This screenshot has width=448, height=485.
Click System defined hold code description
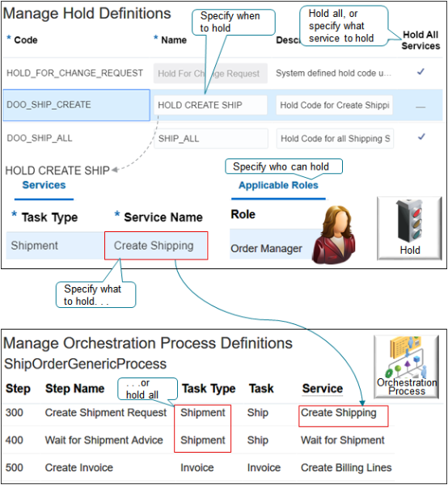point(333,74)
